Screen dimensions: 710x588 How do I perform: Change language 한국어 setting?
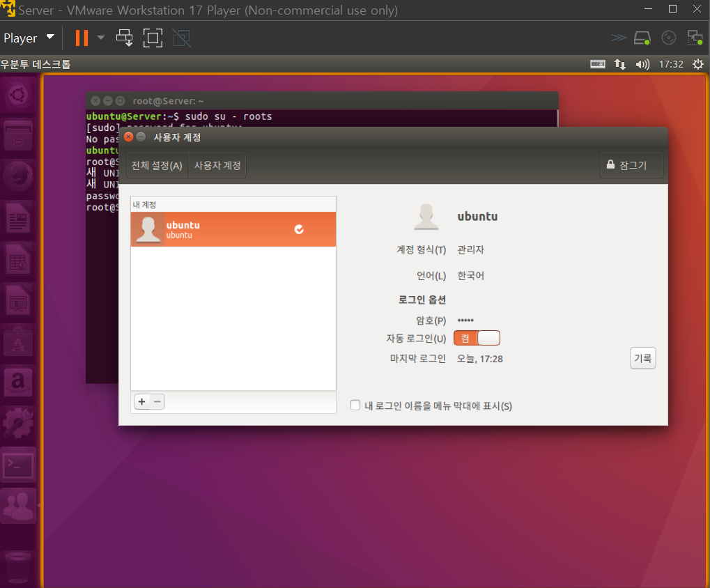pyautogui.click(x=471, y=275)
